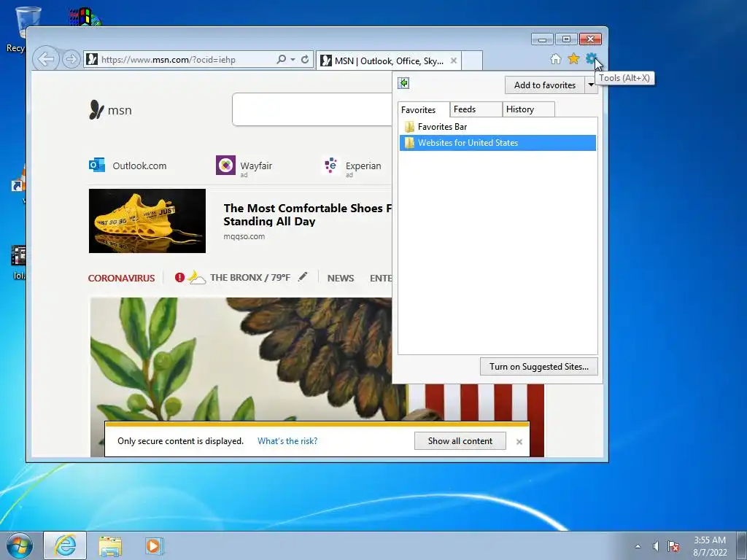
Task: Expand the Add to favorites dropdown arrow
Action: pyautogui.click(x=591, y=85)
